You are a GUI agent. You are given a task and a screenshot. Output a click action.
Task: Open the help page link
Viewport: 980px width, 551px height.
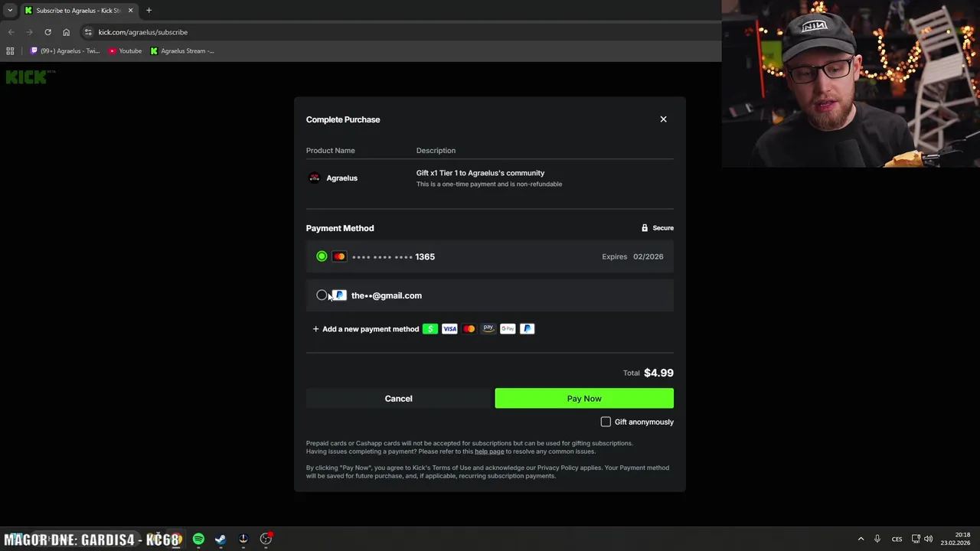pyautogui.click(x=489, y=452)
